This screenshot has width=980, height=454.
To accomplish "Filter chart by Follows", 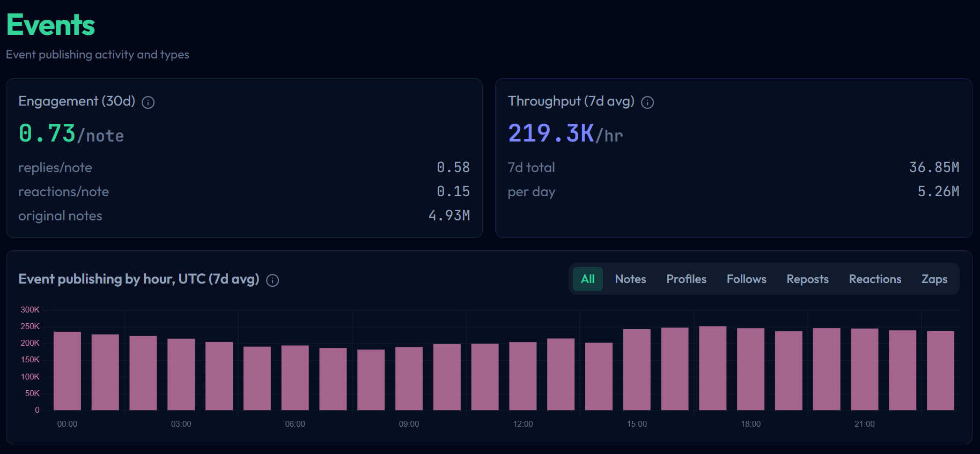I will 746,279.
